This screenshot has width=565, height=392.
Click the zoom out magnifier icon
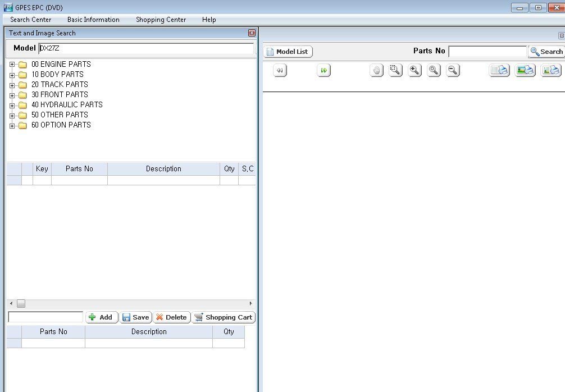point(453,70)
